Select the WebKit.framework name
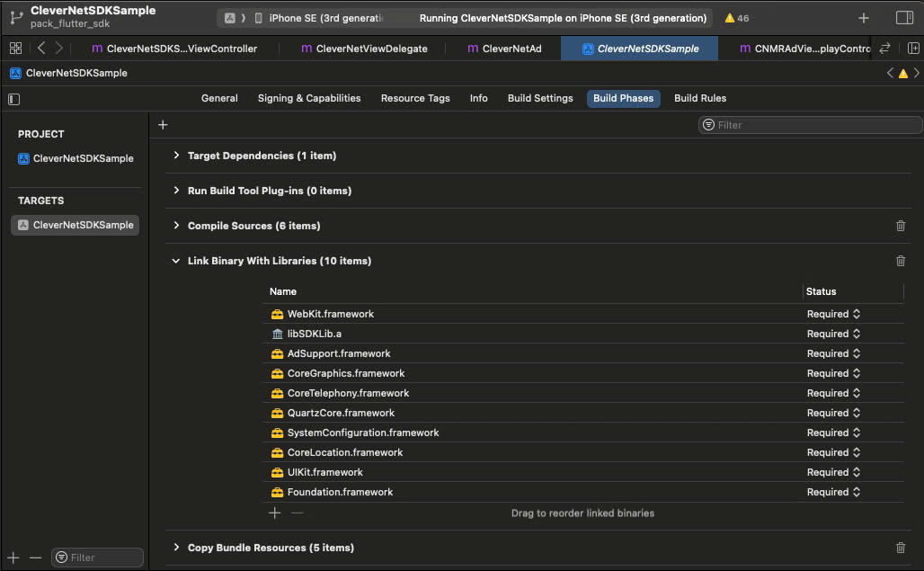This screenshot has width=924, height=571. point(331,314)
